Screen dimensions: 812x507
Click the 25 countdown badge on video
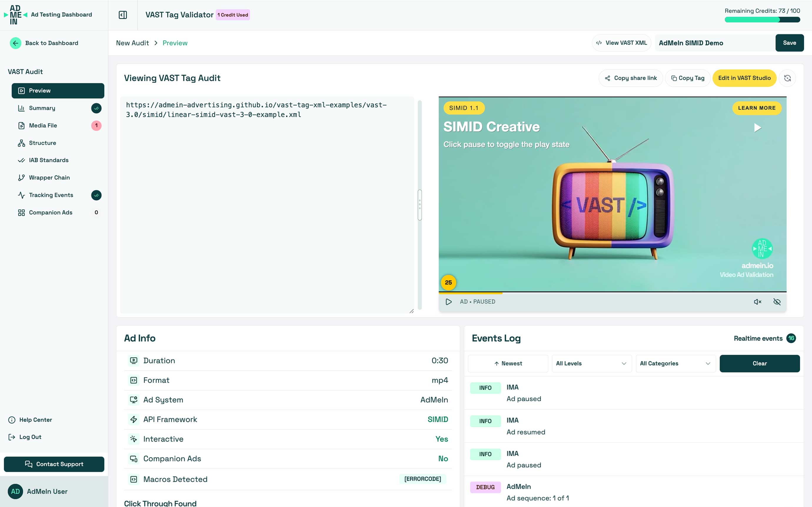[x=448, y=283]
